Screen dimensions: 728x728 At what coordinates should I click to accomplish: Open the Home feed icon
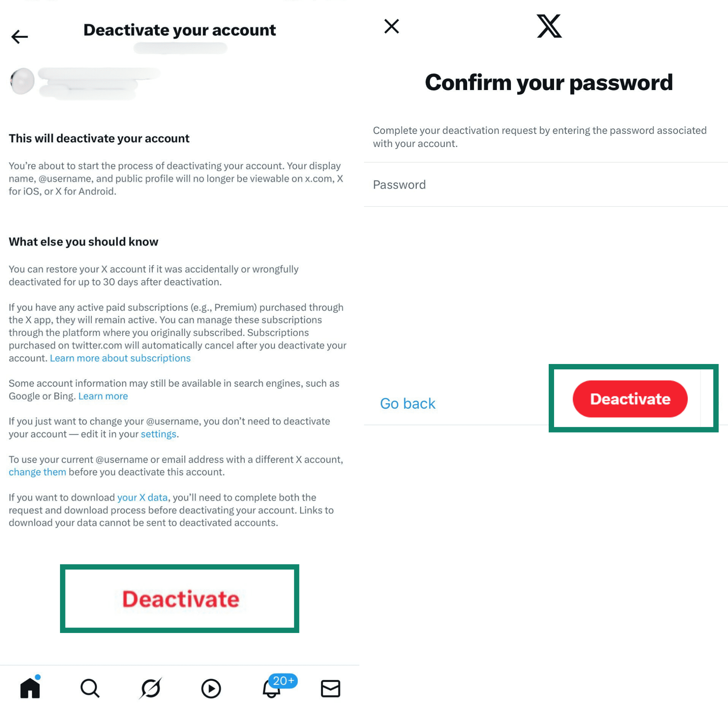[x=30, y=689]
